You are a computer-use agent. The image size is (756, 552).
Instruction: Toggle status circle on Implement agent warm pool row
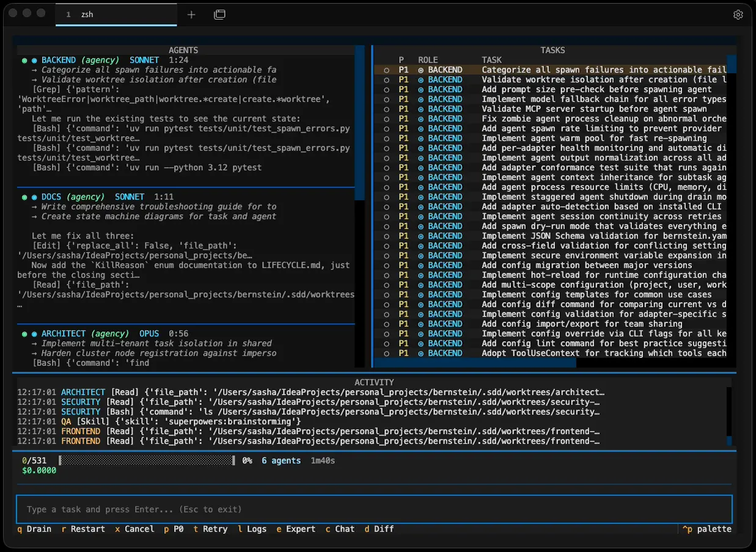[386, 139]
